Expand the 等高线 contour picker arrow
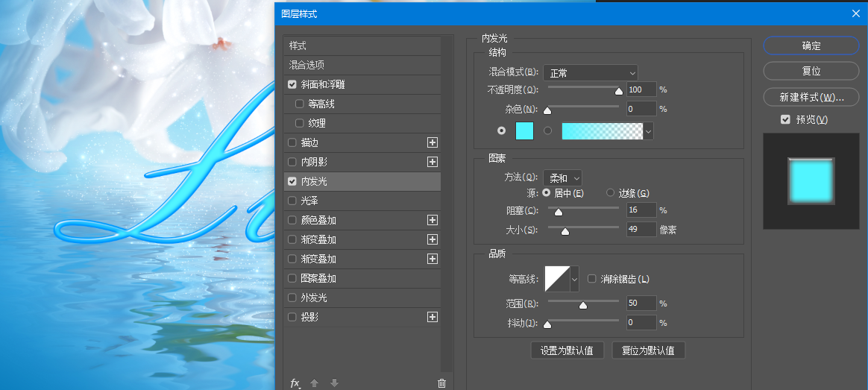Image resolution: width=868 pixels, height=390 pixels. click(x=574, y=280)
